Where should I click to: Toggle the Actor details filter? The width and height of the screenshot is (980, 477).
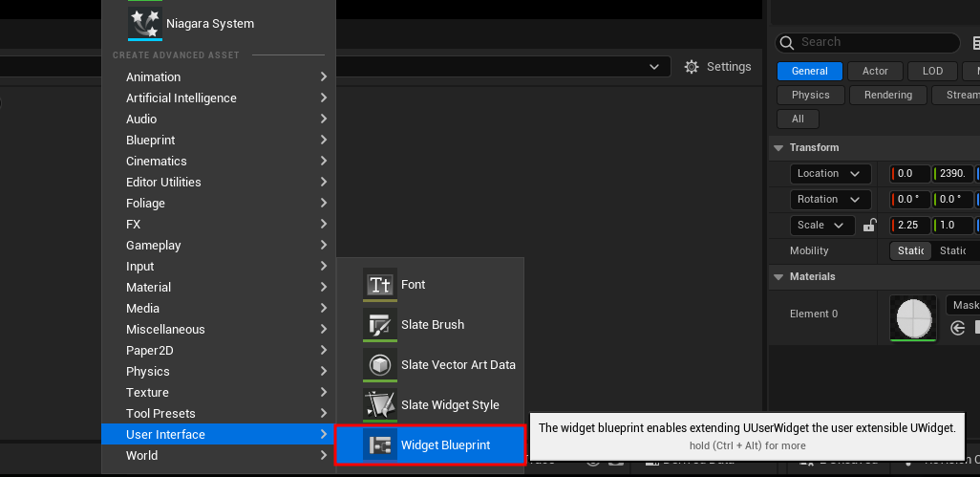(875, 72)
